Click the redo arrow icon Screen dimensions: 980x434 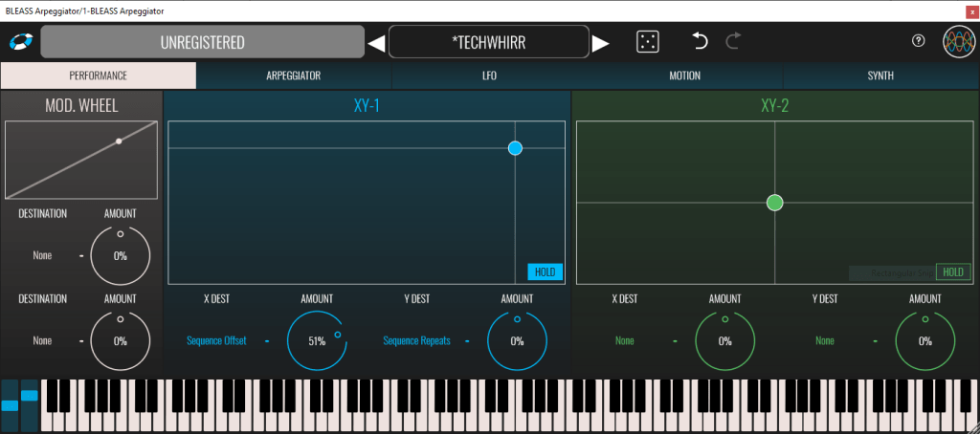733,41
